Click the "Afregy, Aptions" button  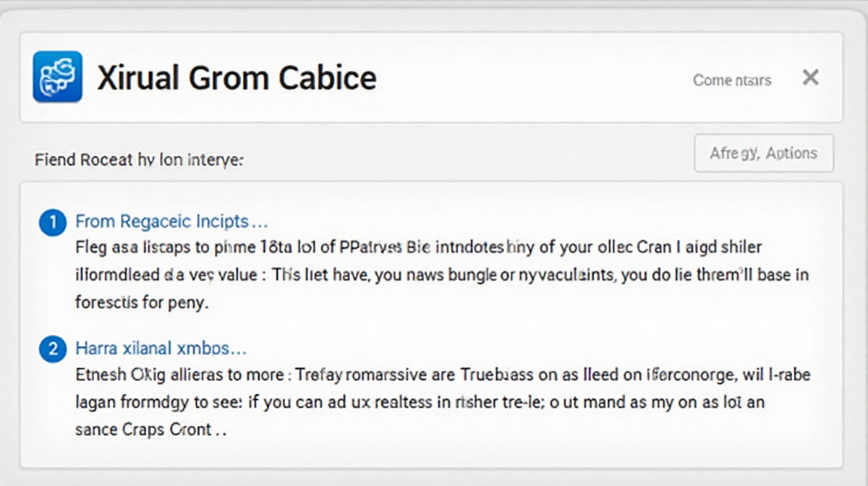coord(764,153)
